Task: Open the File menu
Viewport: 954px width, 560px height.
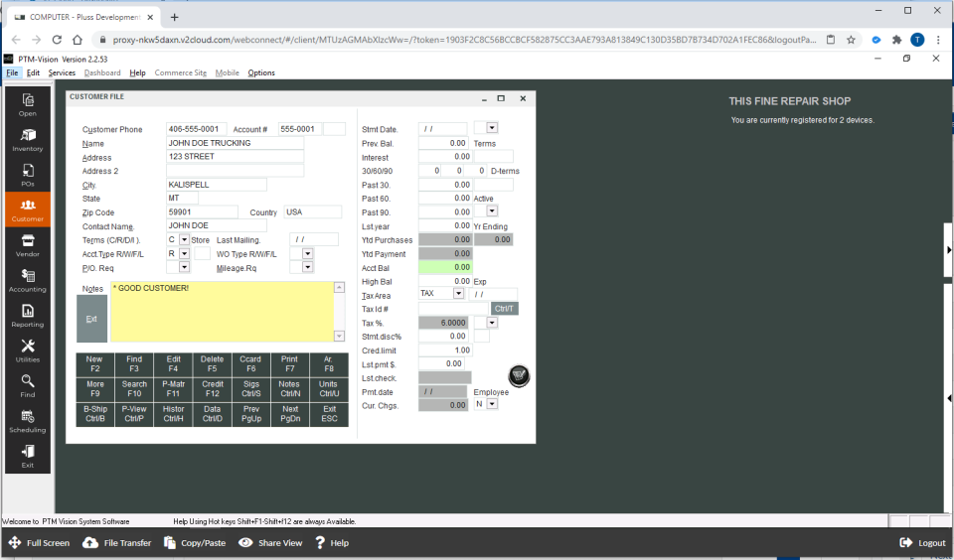Action: pos(12,72)
